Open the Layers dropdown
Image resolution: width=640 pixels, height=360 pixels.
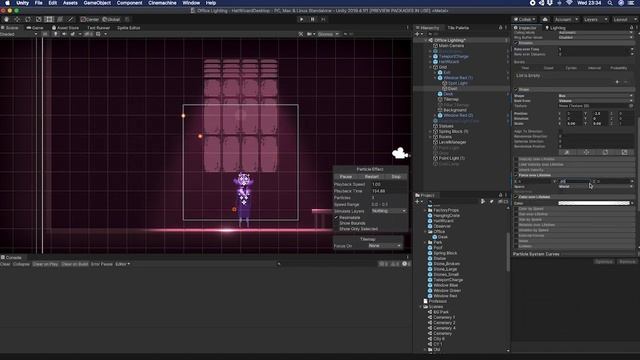click(x=595, y=19)
